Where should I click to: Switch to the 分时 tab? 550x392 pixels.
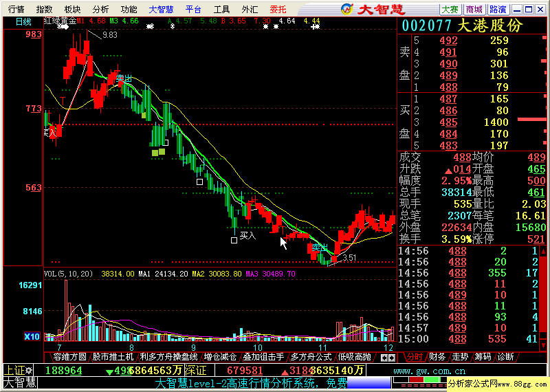(x=415, y=357)
